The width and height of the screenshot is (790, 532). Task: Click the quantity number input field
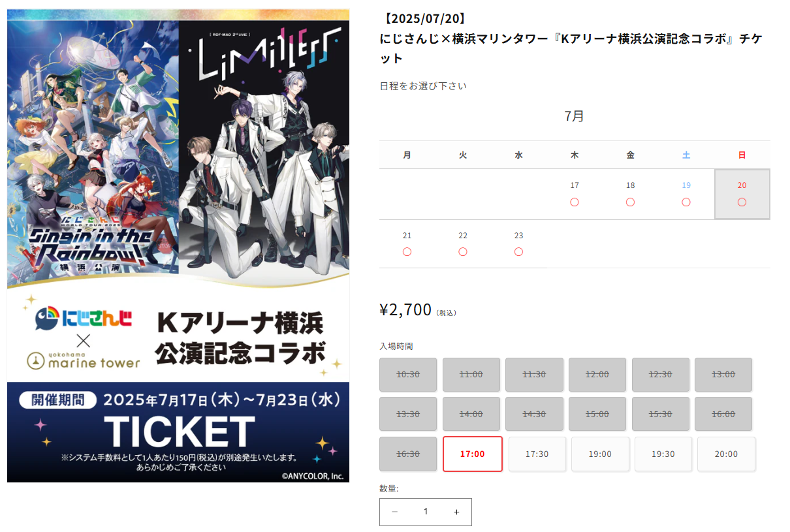426,512
